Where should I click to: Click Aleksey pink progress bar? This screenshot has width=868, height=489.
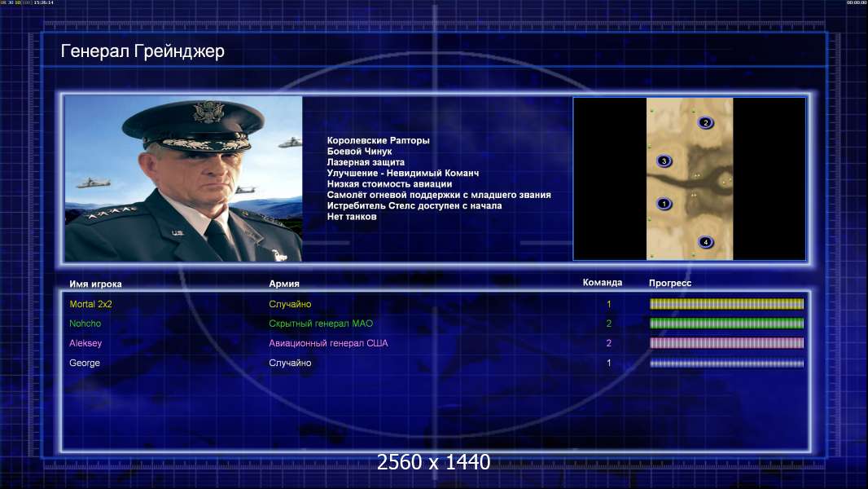tap(726, 343)
